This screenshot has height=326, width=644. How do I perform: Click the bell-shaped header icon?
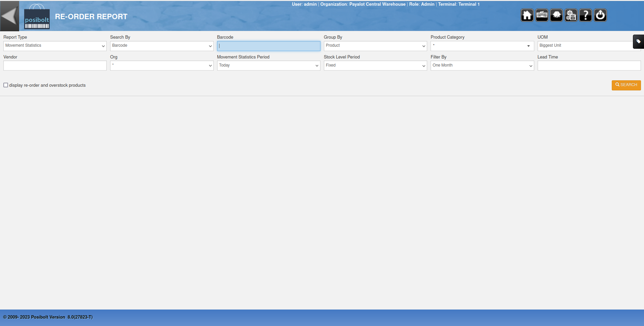click(x=556, y=15)
